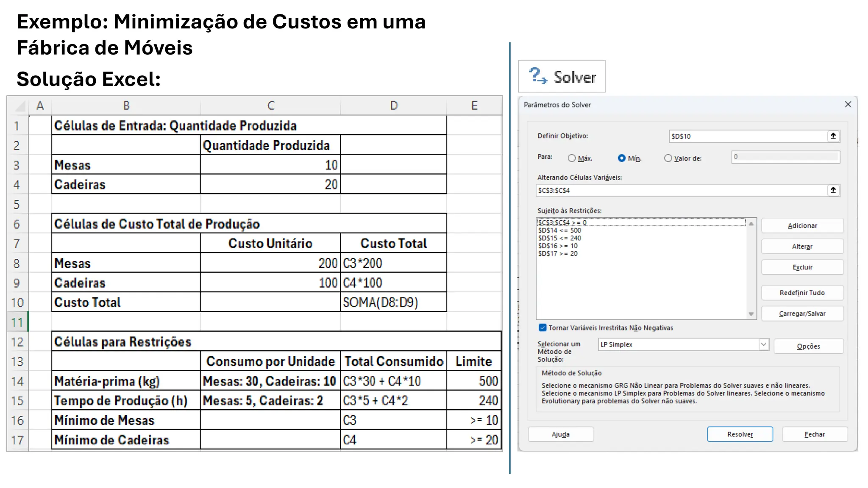Click cell containing C3*30 + C4*10
Viewport: 868px width, 488px height.
[x=394, y=381]
